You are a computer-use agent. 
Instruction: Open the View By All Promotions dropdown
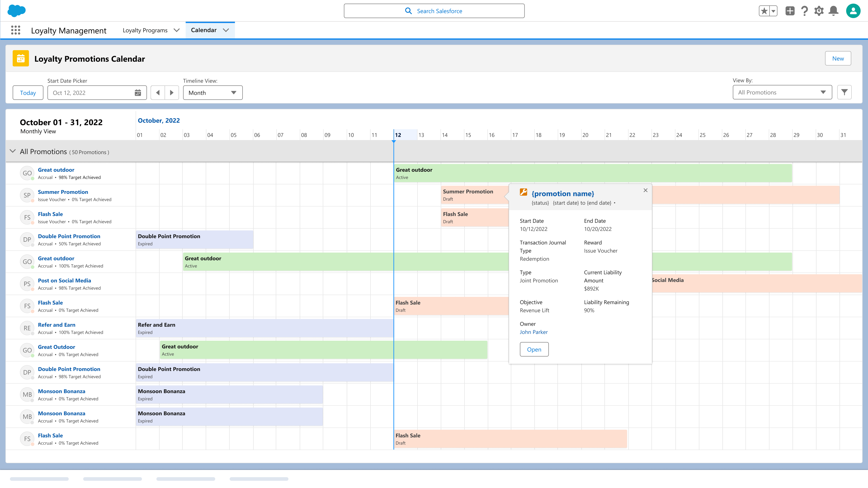[x=782, y=92]
